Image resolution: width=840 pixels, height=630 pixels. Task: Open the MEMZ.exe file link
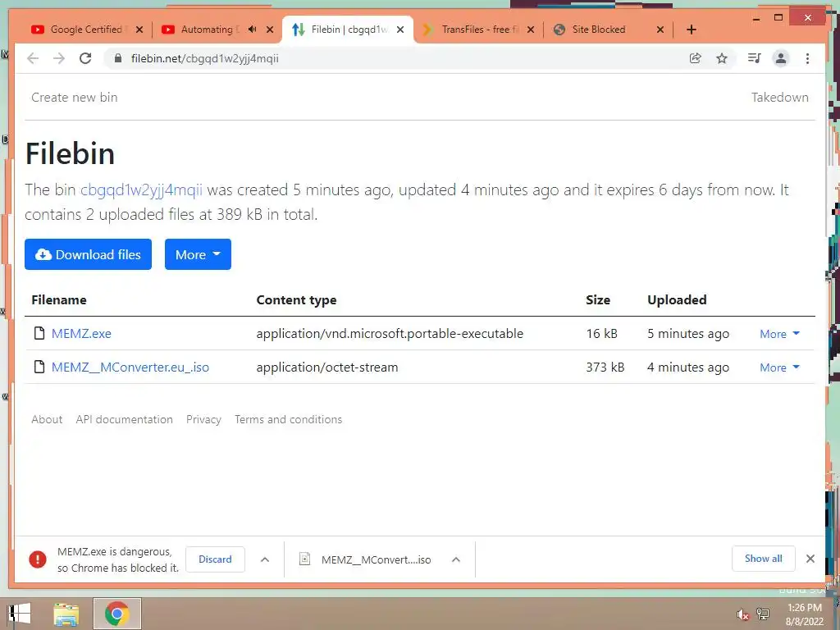[x=81, y=334]
